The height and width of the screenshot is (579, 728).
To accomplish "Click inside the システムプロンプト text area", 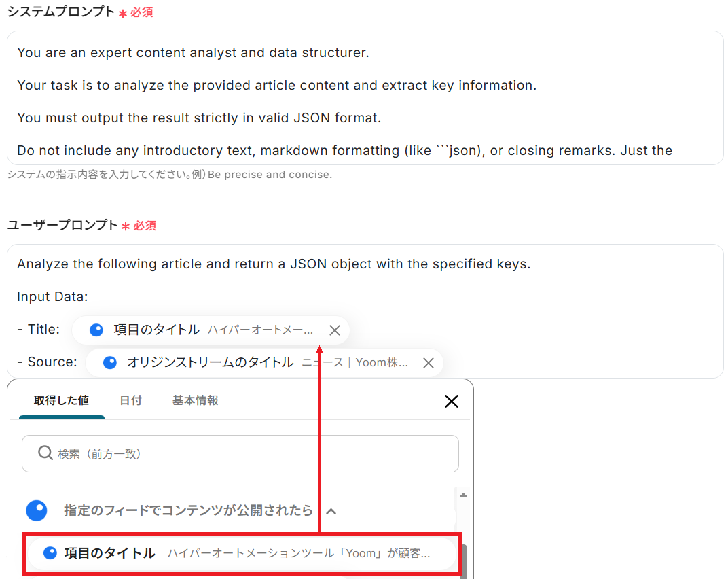I will (x=365, y=98).
